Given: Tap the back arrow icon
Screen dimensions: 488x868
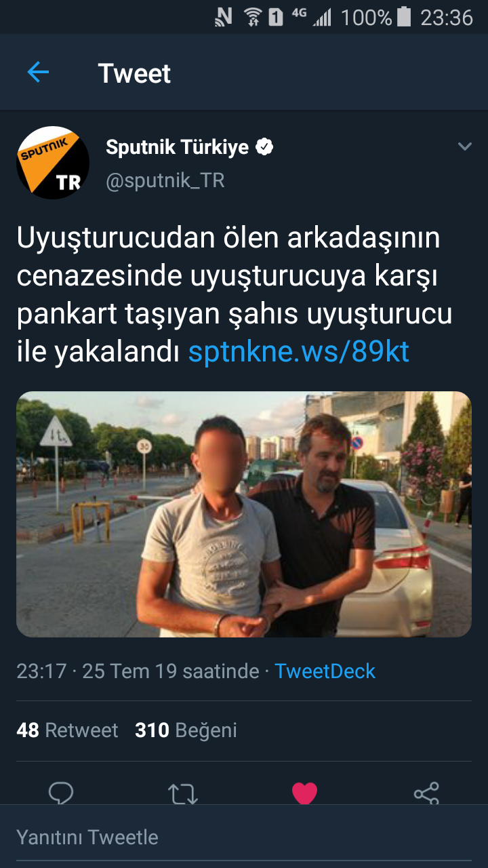Looking at the screenshot, I should pos(38,73).
